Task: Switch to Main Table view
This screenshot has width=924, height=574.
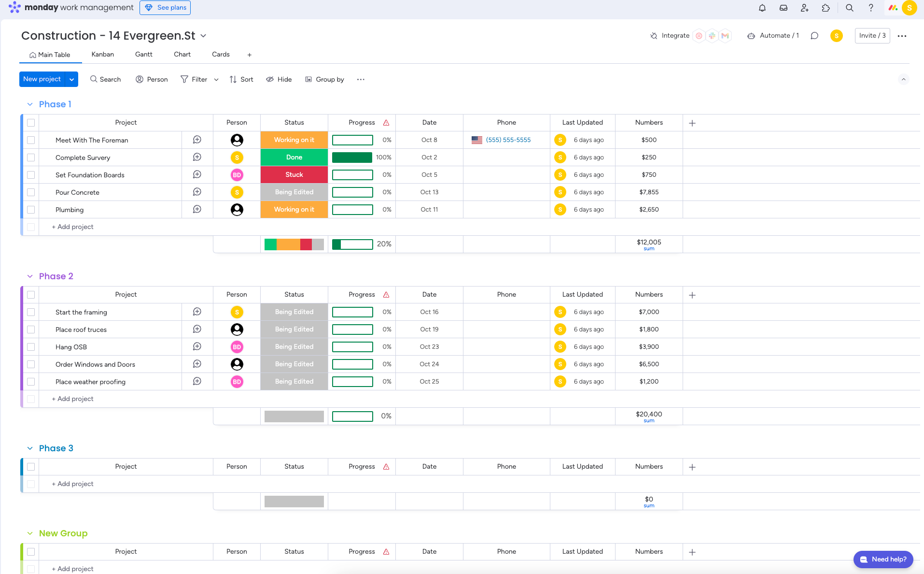Action: click(x=50, y=55)
